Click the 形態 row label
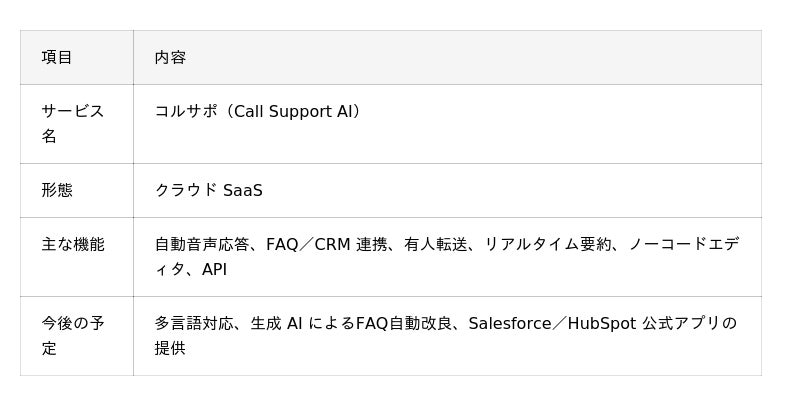 pos(57,190)
